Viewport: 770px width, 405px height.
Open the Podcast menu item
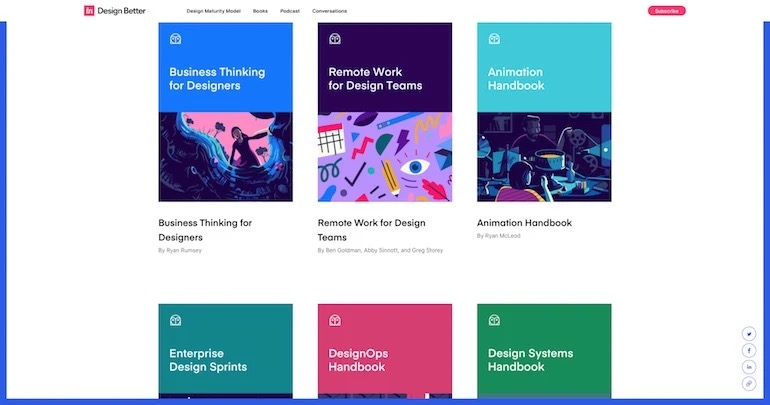pos(290,11)
